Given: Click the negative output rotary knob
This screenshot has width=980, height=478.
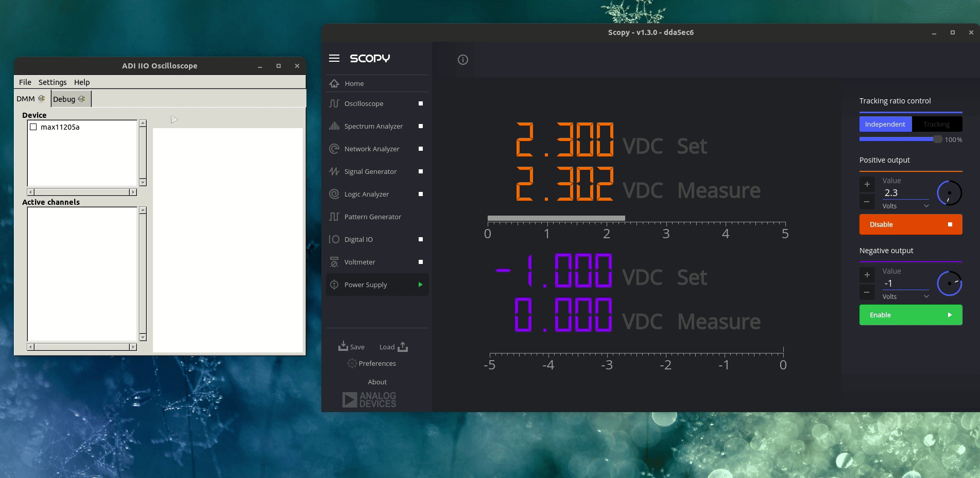Looking at the screenshot, I should tap(949, 284).
